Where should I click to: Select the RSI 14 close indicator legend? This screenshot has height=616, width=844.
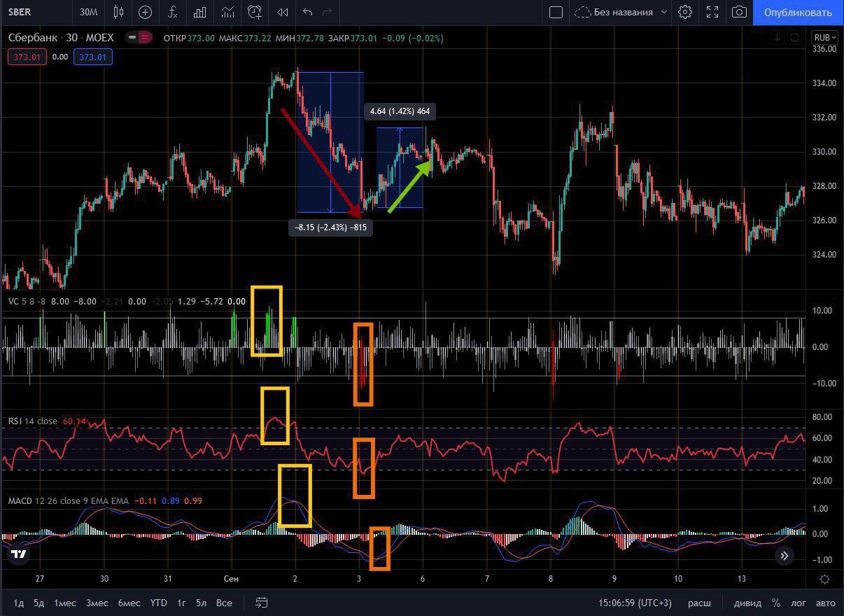click(x=33, y=421)
